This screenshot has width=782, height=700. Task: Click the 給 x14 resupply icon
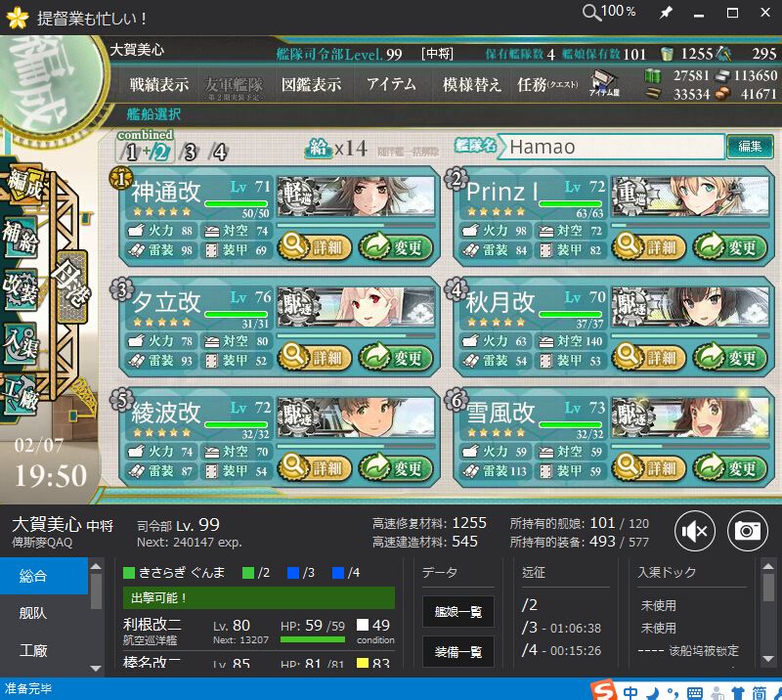336,149
